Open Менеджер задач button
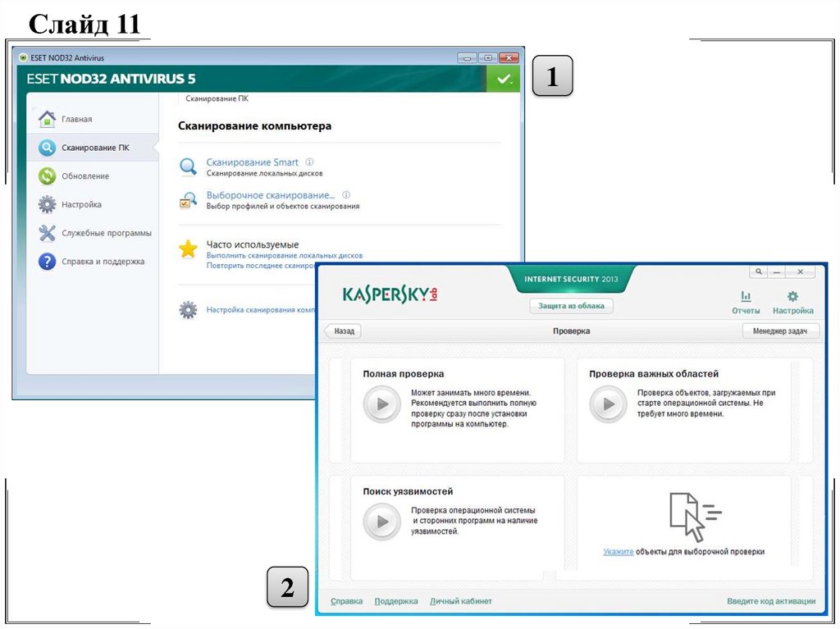Screen dimensions: 840x629 pyautogui.click(x=780, y=331)
